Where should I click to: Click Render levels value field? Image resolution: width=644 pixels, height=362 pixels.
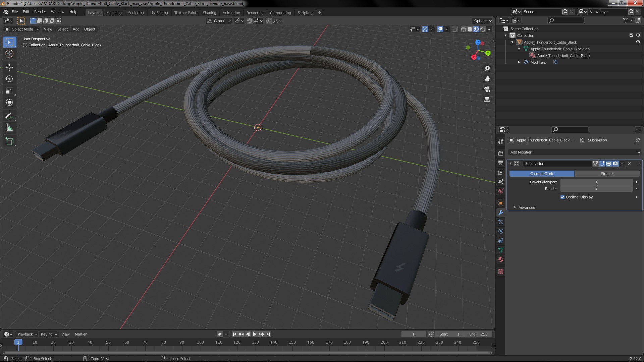coord(596,189)
